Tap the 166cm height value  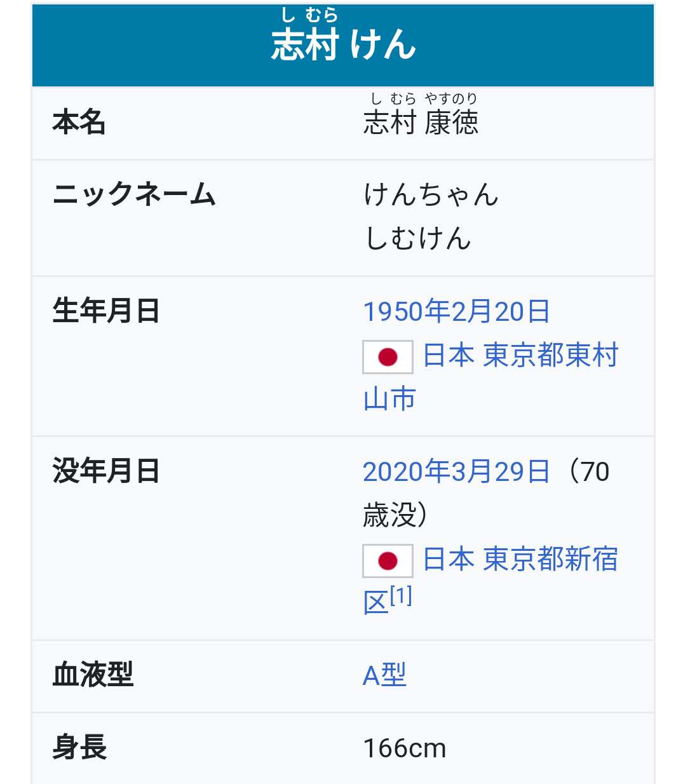coord(404,748)
